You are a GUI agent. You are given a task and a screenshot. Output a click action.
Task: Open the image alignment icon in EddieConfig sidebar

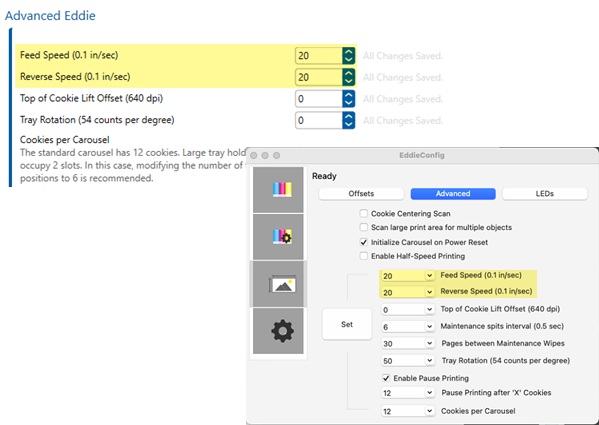278,284
